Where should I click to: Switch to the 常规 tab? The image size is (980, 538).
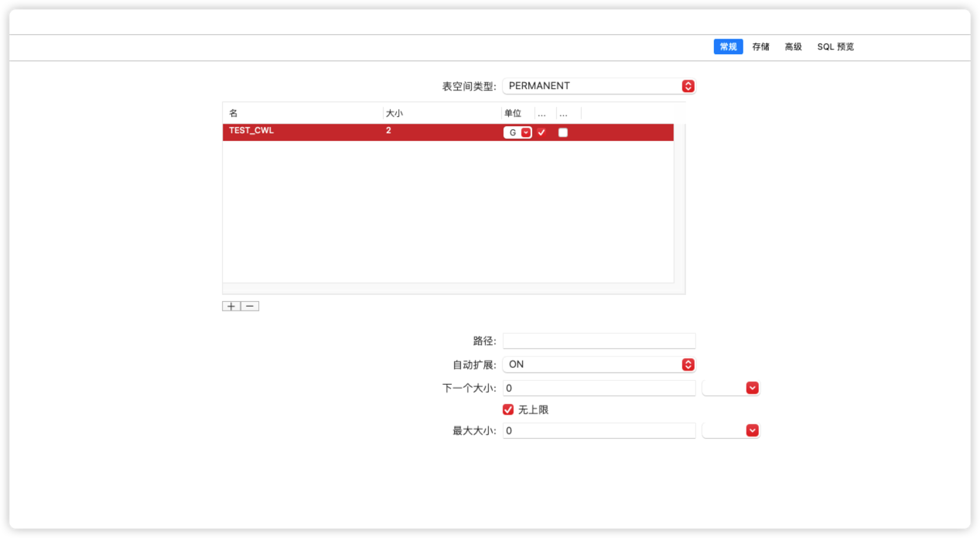coord(728,46)
